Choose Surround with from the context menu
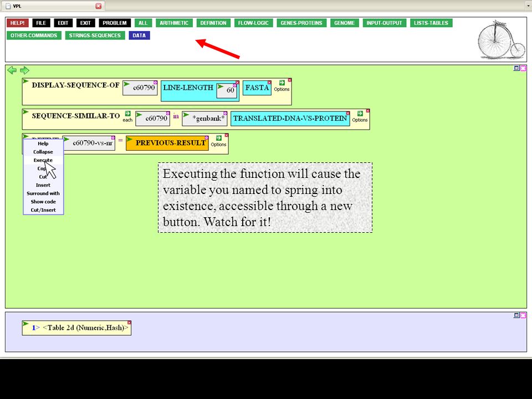 (x=43, y=193)
